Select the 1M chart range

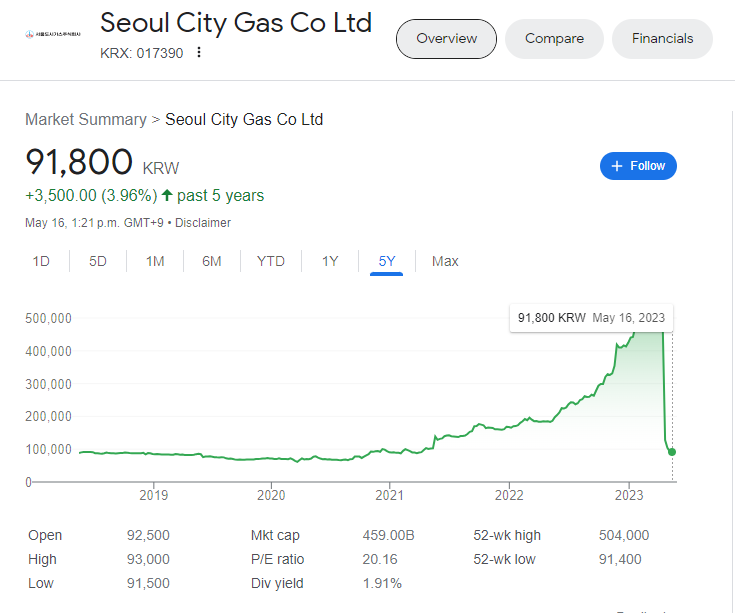point(155,261)
